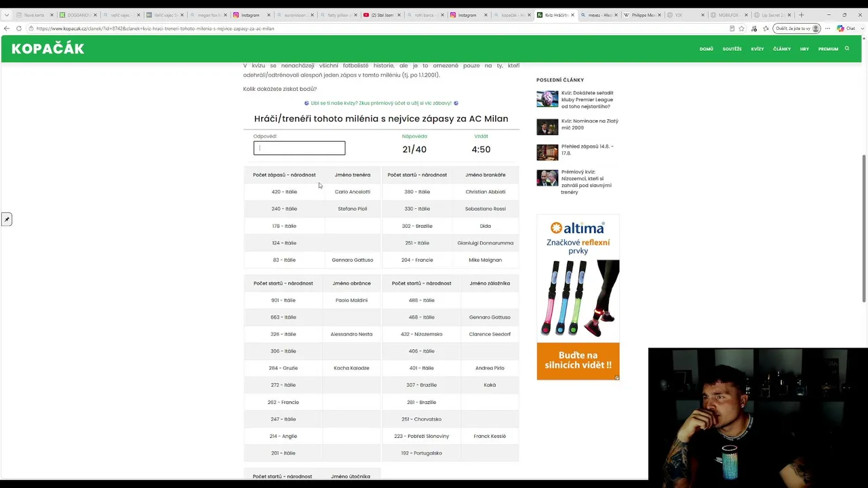Reload the page with the refresh icon
868x488 pixels.
(19, 28)
